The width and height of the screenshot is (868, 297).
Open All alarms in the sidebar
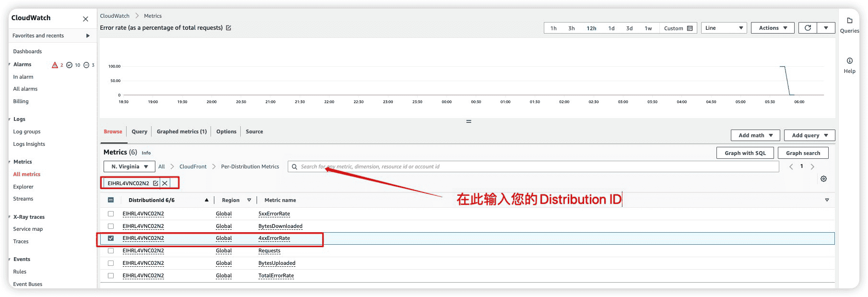point(25,89)
